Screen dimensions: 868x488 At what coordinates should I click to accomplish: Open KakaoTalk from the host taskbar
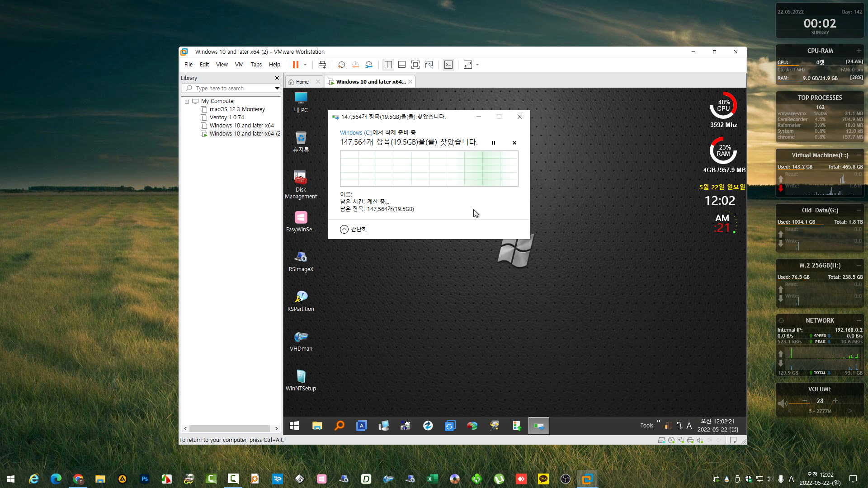543,479
